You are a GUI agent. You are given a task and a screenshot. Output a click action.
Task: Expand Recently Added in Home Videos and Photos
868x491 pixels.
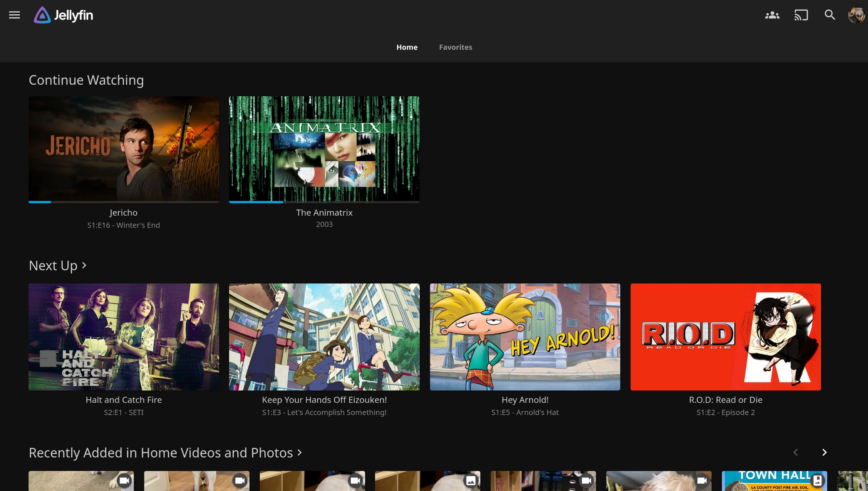pos(166,453)
